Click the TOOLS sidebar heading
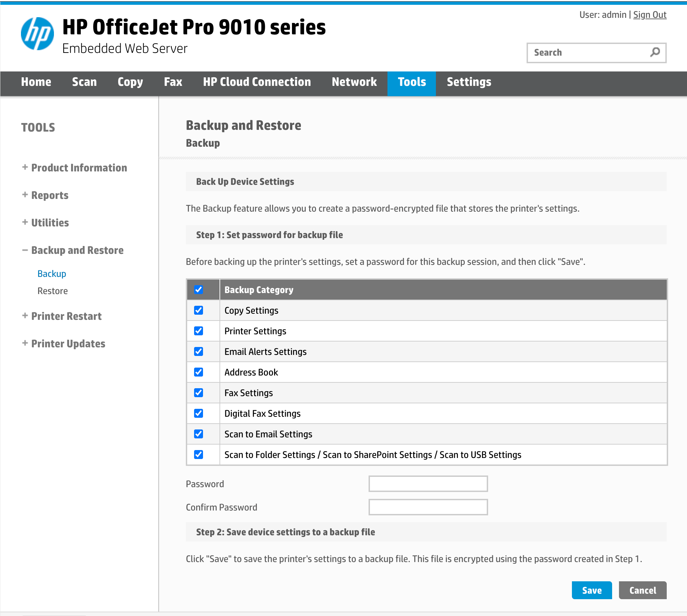The width and height of the screenshot is (687, 616). 38,127
